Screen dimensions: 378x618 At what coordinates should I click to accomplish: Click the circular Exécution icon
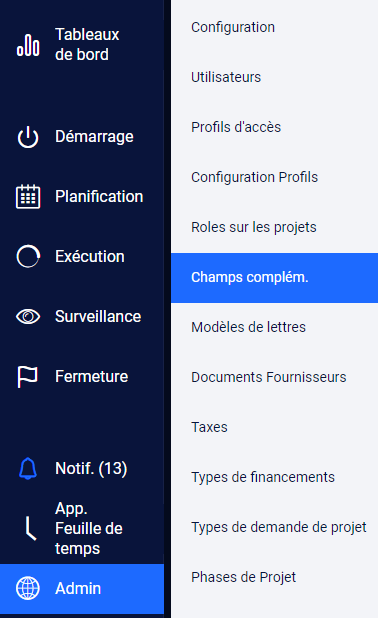[x=28, y=256]
